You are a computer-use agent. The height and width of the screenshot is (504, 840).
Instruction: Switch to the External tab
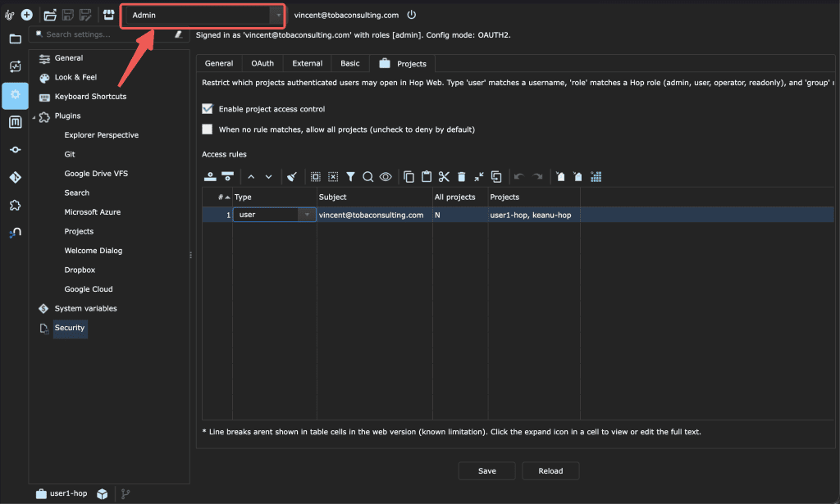point(307,63)
